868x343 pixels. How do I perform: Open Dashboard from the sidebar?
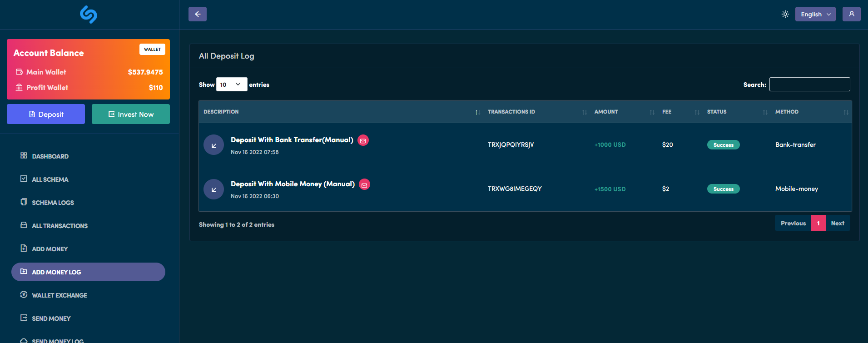[x=50, y=156]
